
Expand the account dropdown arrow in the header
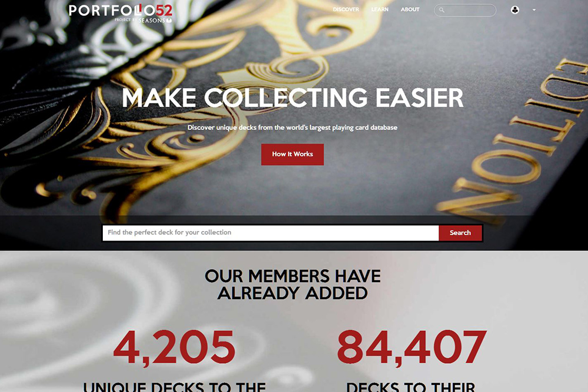click(x=534, y=10)
